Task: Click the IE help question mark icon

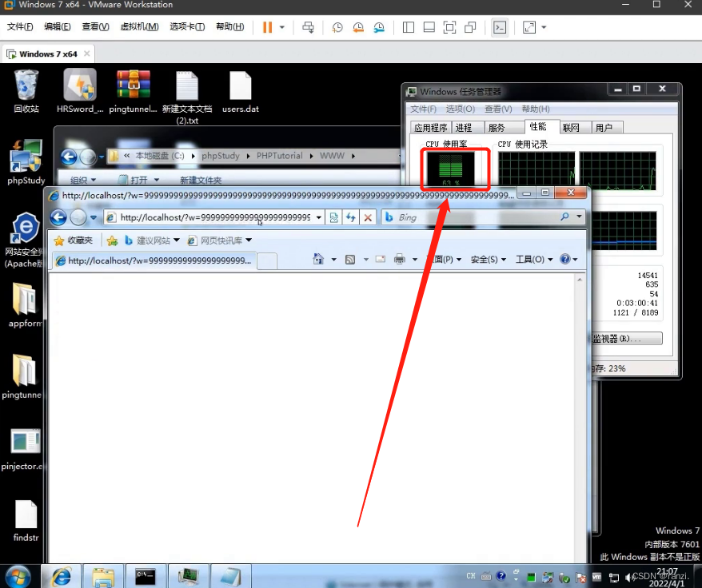Action: [565, 259]
